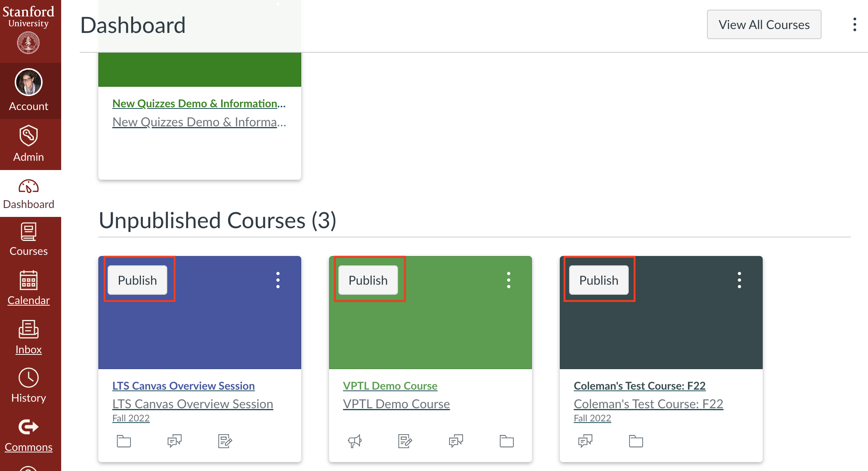
Task: Open assignments icon on LTS Canvas Overview card
Action: [225, 441]
